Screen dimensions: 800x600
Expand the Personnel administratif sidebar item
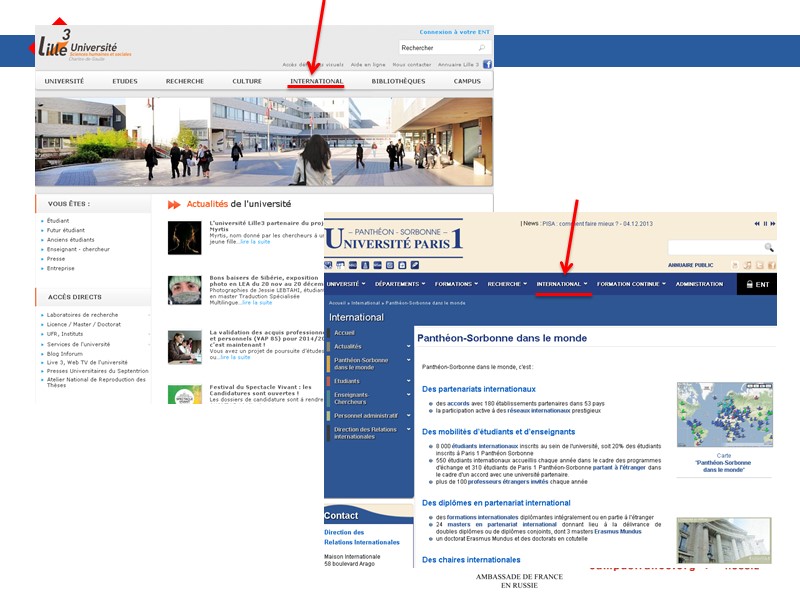(409, 416)
